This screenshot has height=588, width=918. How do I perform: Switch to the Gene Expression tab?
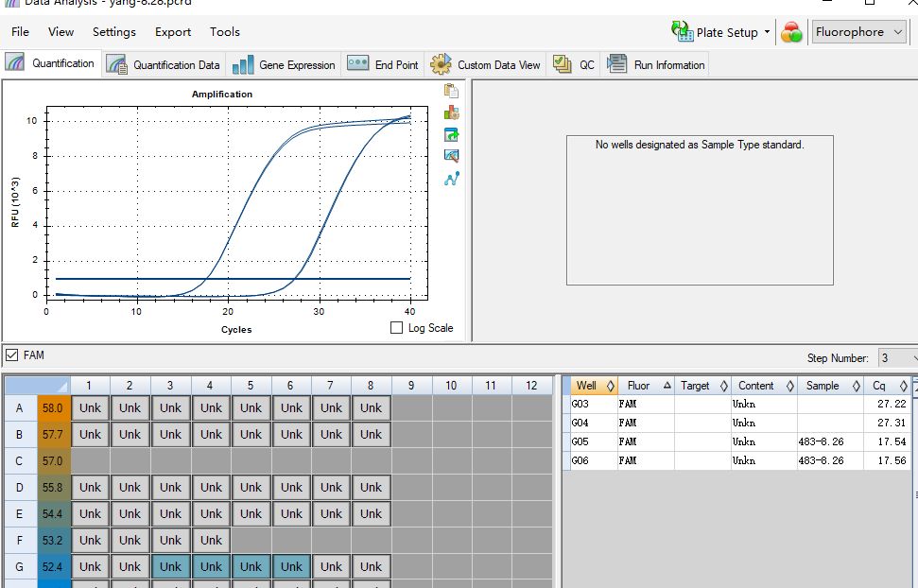tap(284, 64)
